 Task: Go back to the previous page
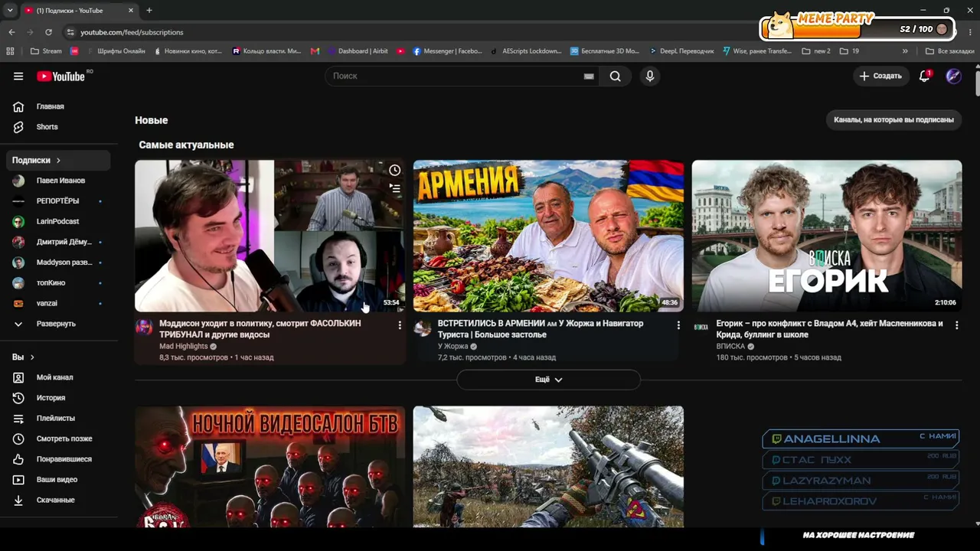(11, 32)
